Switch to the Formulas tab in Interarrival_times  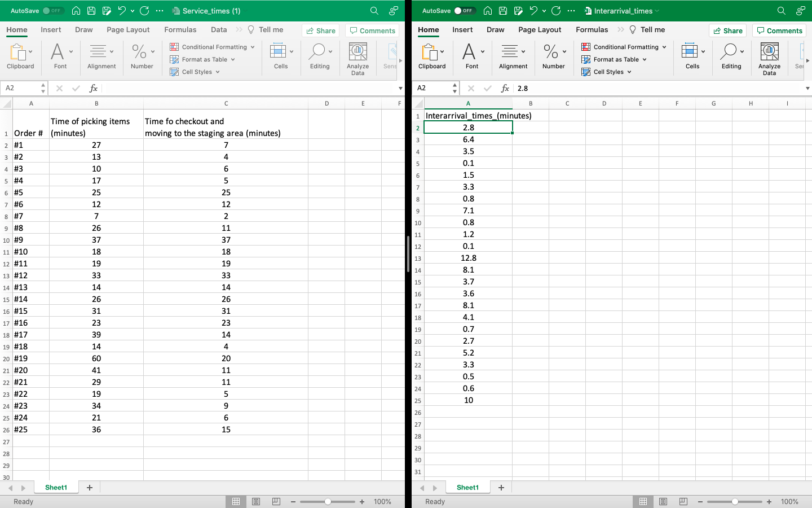592,29
